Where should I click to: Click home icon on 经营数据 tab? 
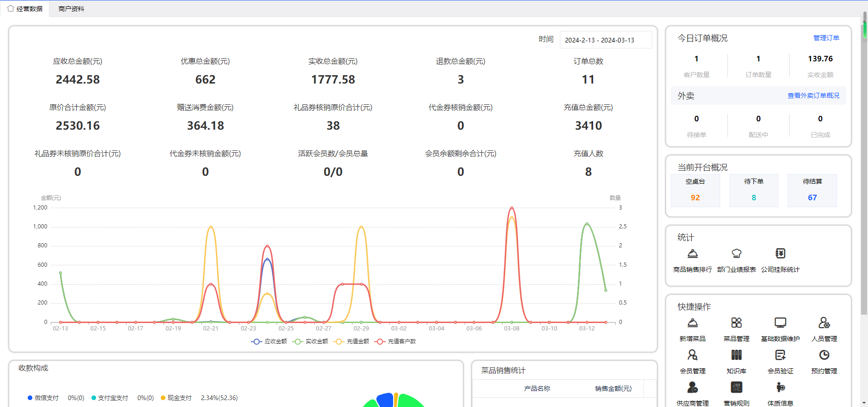tap(11, 8)
